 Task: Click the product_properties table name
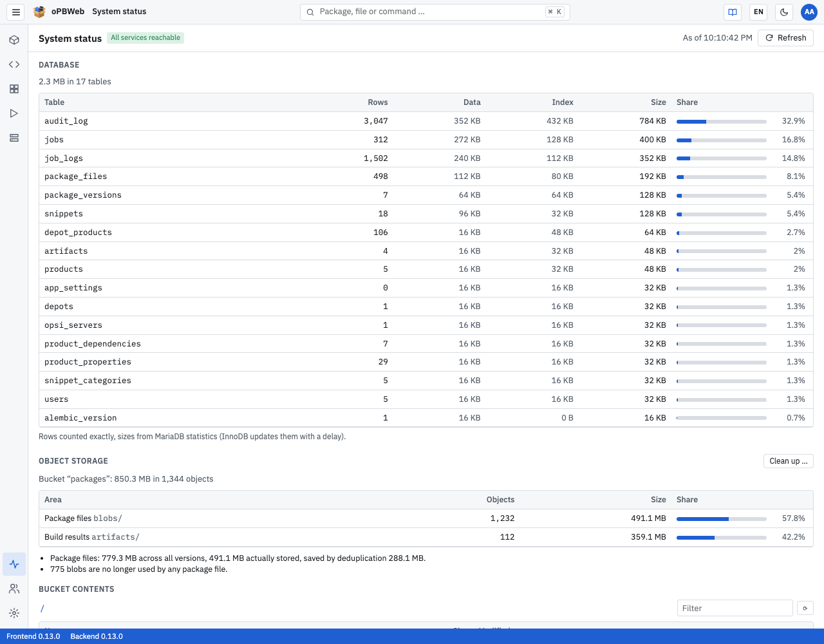(88, 362)
